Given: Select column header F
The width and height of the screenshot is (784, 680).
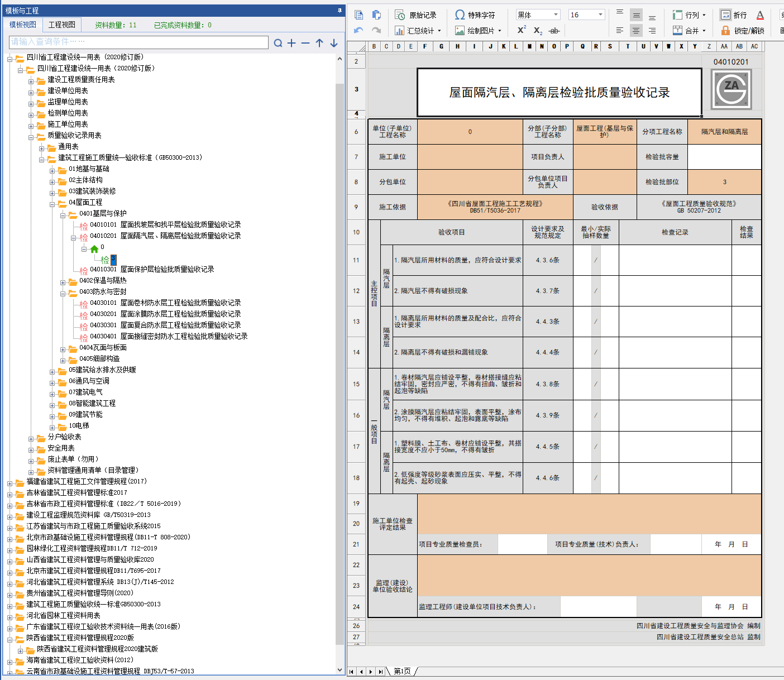Looking at the screenshot, I should point(425,46).
